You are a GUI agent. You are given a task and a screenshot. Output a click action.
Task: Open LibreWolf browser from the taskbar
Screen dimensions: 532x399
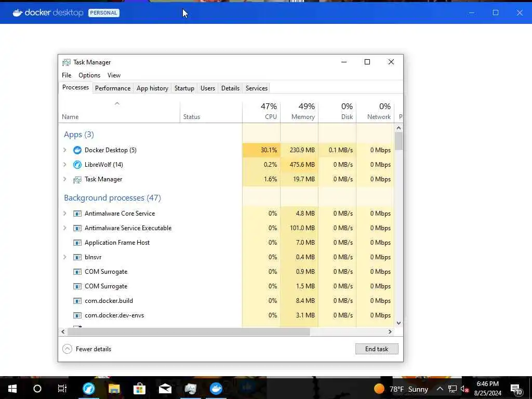[x=89, y=389]
